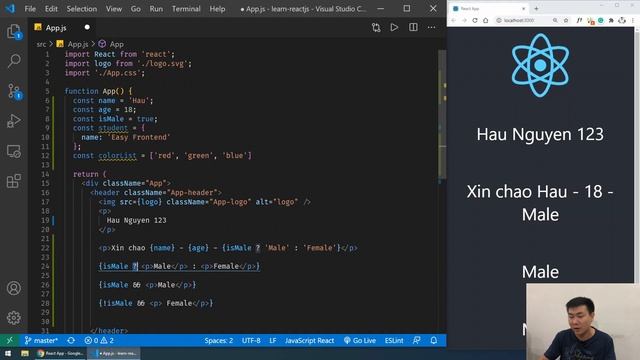Viewport: 640px width, 360px height.
Task: Click the WhatFont extension icon in Chrome
Action: click(579, 20)
